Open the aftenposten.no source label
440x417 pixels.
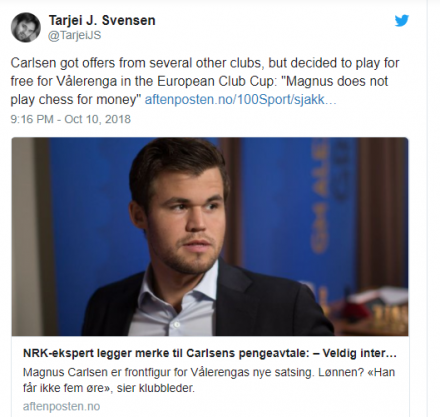61,406
